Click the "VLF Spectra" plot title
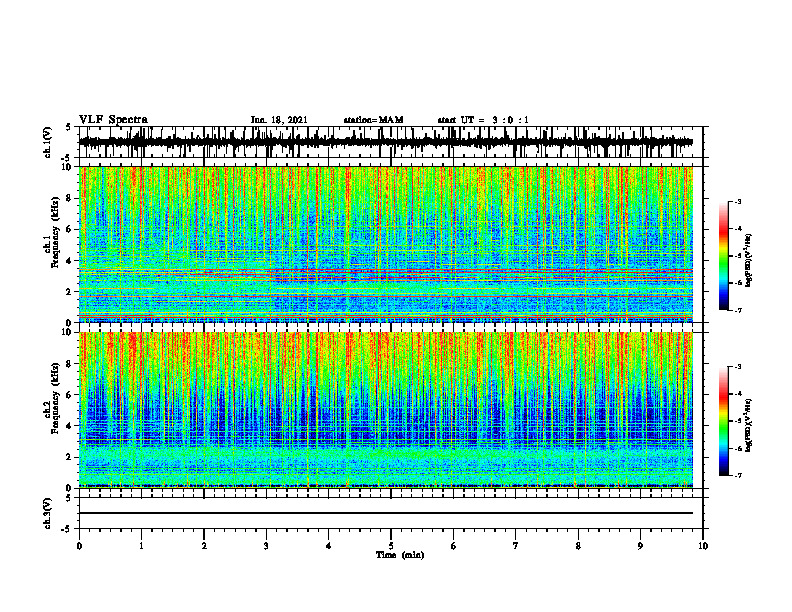792x612 pixels. [113, 120]
